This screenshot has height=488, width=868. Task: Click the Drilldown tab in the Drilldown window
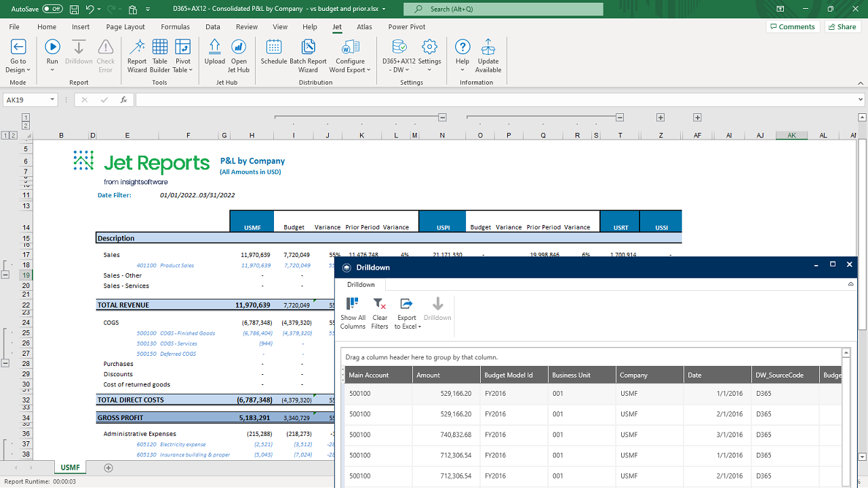361,285
